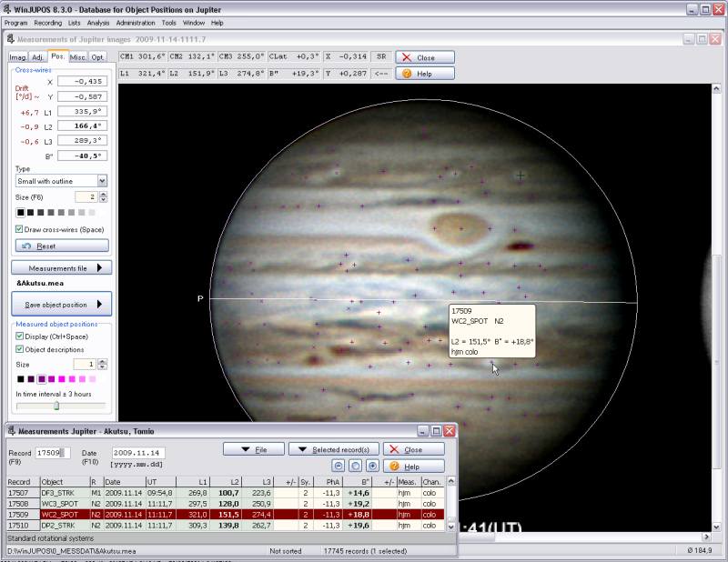Decrease measured object positions Size value
The width and height of the screenshot is (728, 562).
[103, 367]
